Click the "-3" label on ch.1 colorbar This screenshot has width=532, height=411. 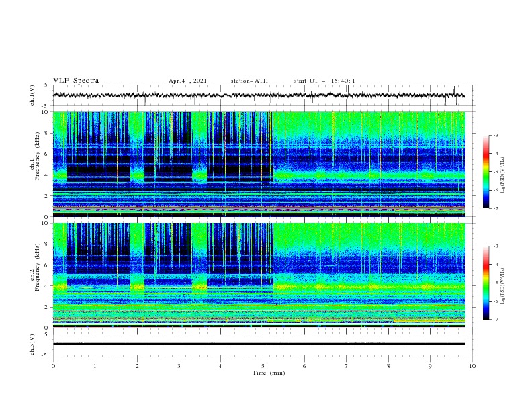(495, 135)
